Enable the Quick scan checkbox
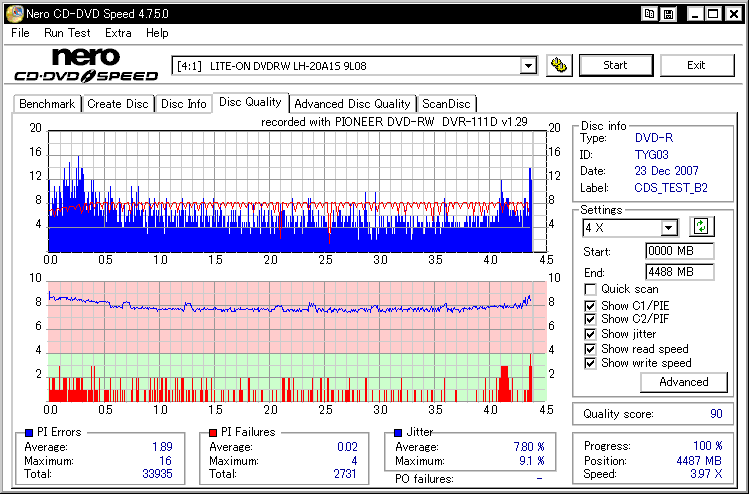 point(590,289)
